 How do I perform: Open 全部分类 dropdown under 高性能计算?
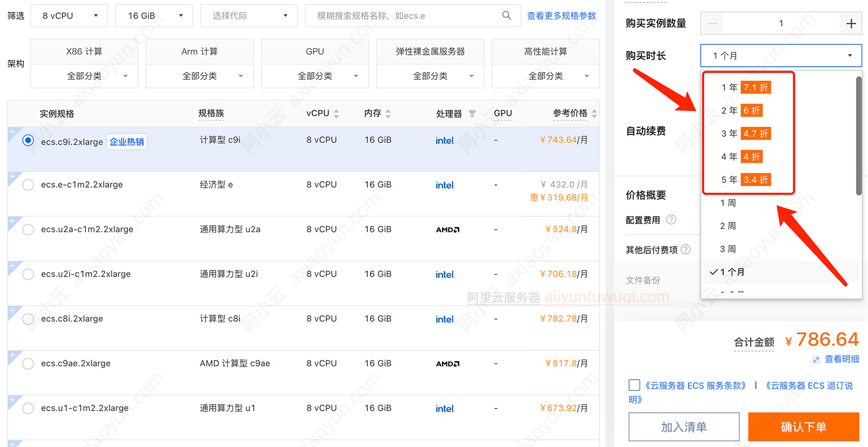point(546,76)
